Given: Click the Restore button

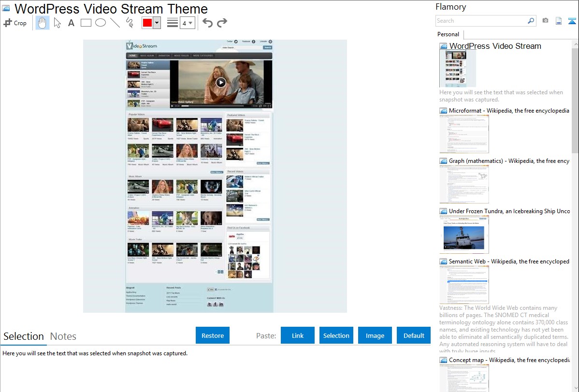Looking at the screenshot, I should pyautogui.click(x=213, y=335).
